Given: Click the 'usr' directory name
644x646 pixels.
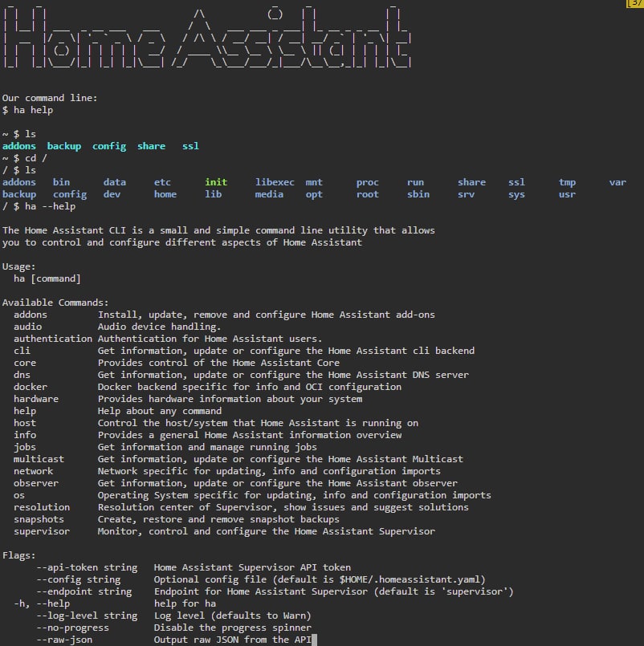Looking at the screenshot, I should click(x=567, y=194).
